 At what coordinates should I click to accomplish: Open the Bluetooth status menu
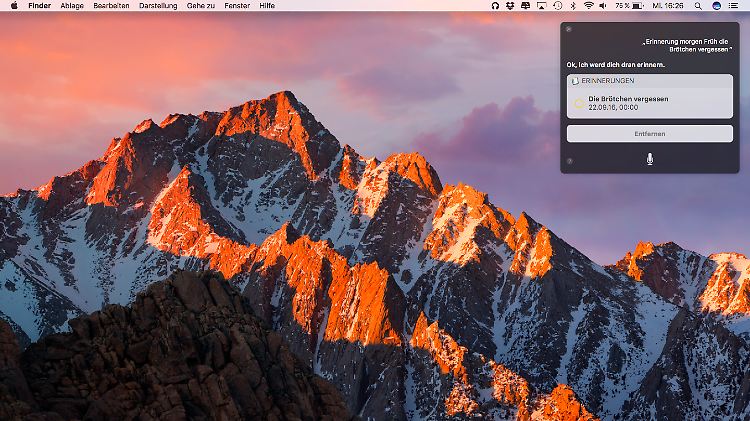click(573, 6)
